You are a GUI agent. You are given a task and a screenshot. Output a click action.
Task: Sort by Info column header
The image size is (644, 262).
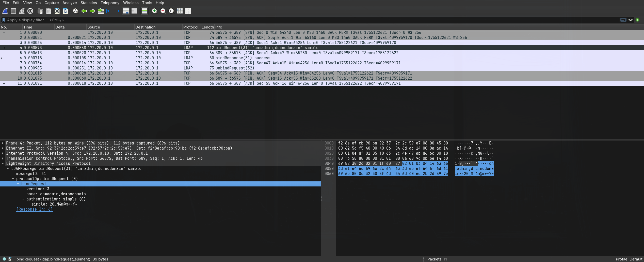point(429,27)
